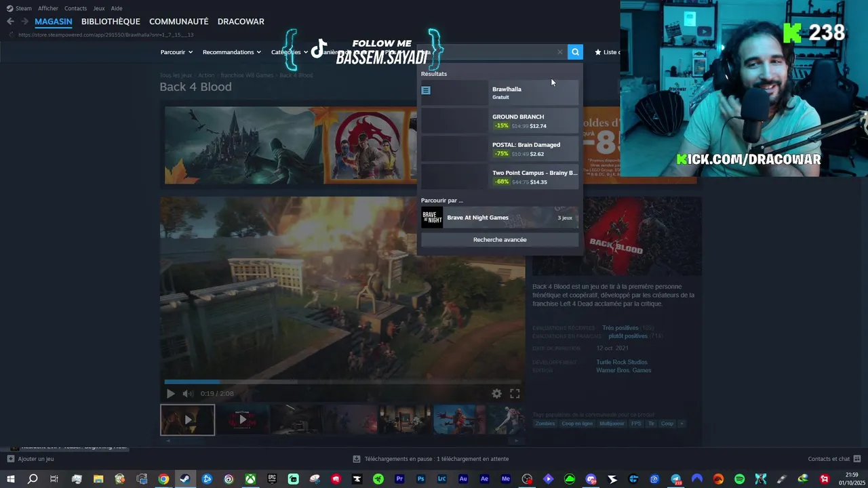The height and width of the screenshot is (488, 868).
Task: Click Recherche avancée button
Action: [500, 239]
